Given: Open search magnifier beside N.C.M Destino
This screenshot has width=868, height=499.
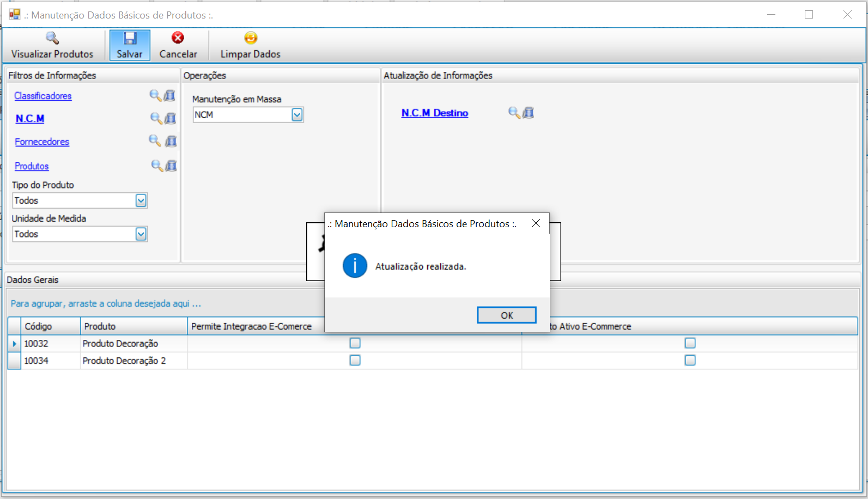Looking at the screenshot, I should tap(514, 113).
